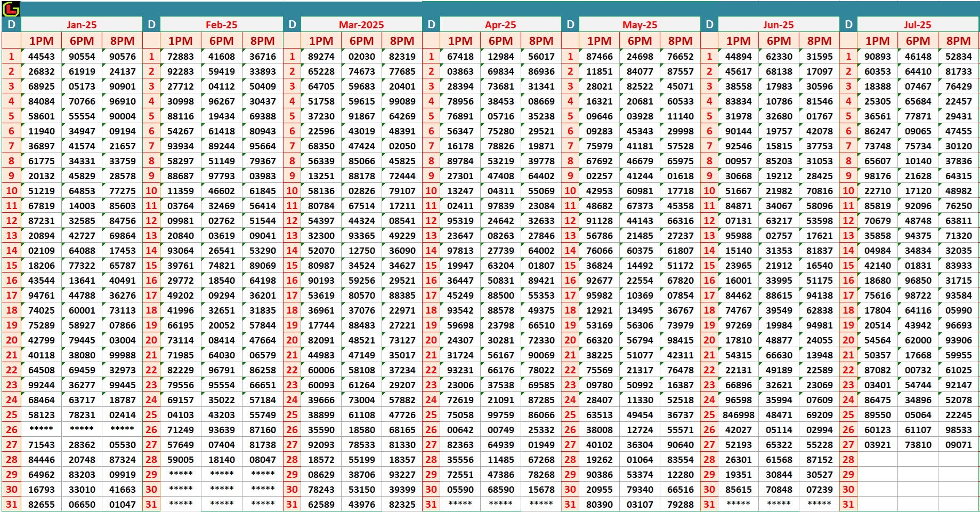Click the D column header left of Jan-25
Image resolution: width=980 pixels, height=512 pixels.
click(x=11, y=25)
